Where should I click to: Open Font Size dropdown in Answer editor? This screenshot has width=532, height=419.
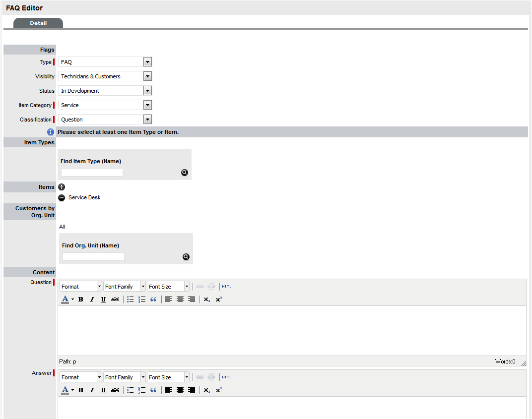click(x=168, y=377)
